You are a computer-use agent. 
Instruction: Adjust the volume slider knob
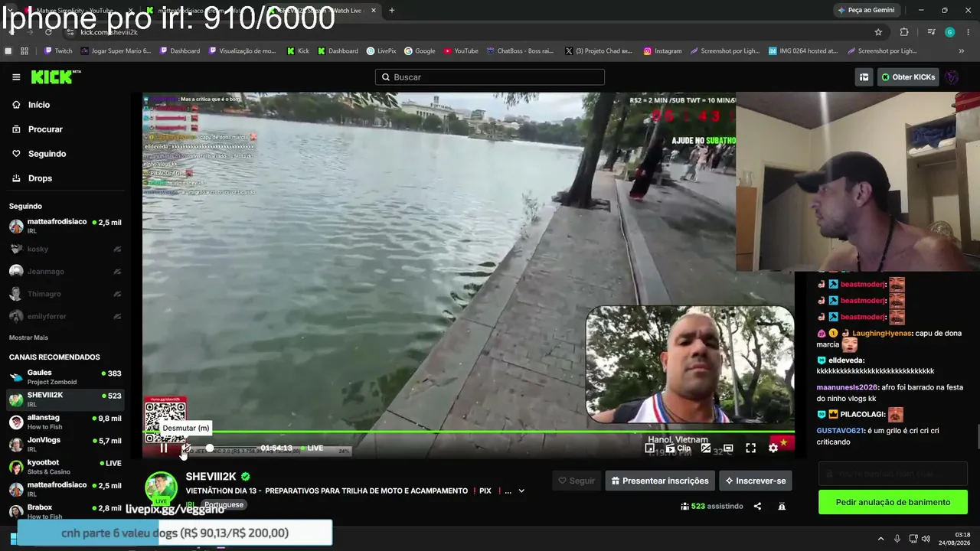[x=210, y=448]
